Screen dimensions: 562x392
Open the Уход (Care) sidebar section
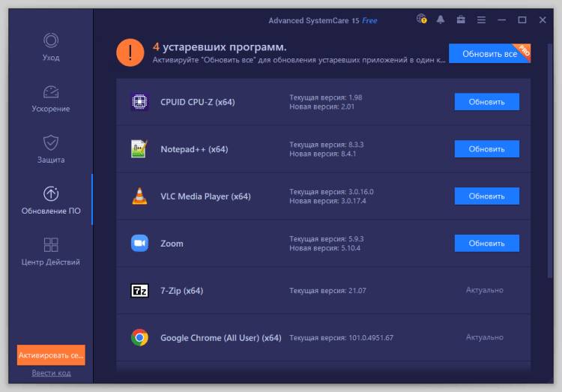pyautogui.click(x=51, y=47)
